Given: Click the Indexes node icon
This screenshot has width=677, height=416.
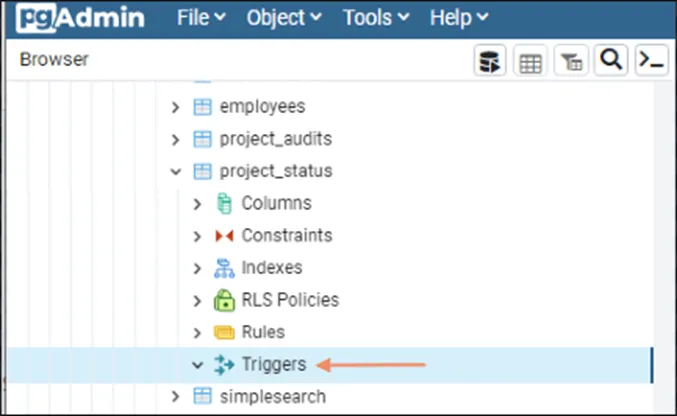Looking at the screenshot, I should point(225,268).
